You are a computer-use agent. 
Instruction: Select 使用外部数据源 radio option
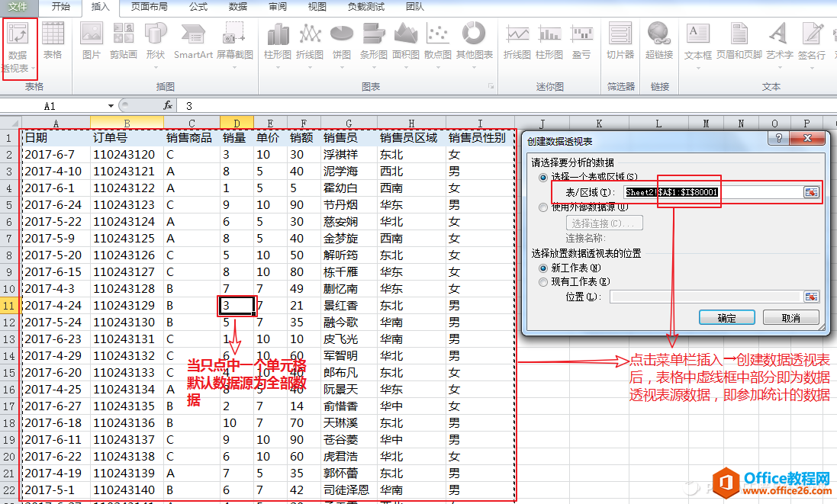pos(543,207)
